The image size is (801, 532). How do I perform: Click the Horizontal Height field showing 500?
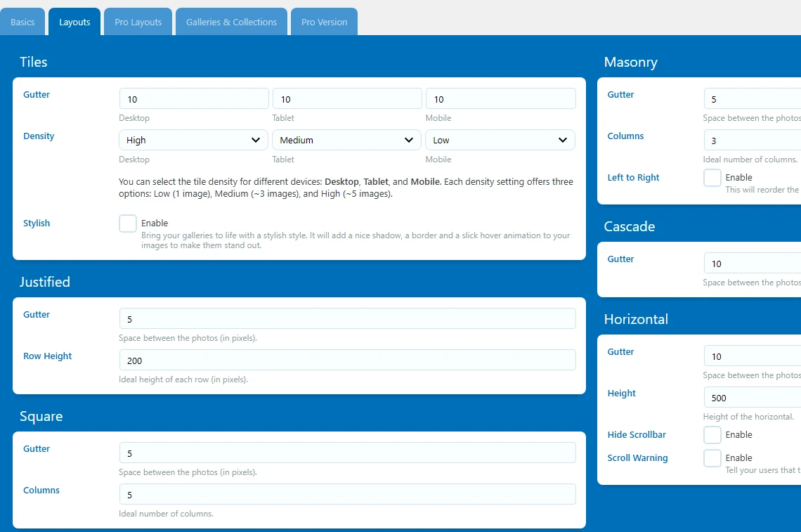click(x=751, y=397)
